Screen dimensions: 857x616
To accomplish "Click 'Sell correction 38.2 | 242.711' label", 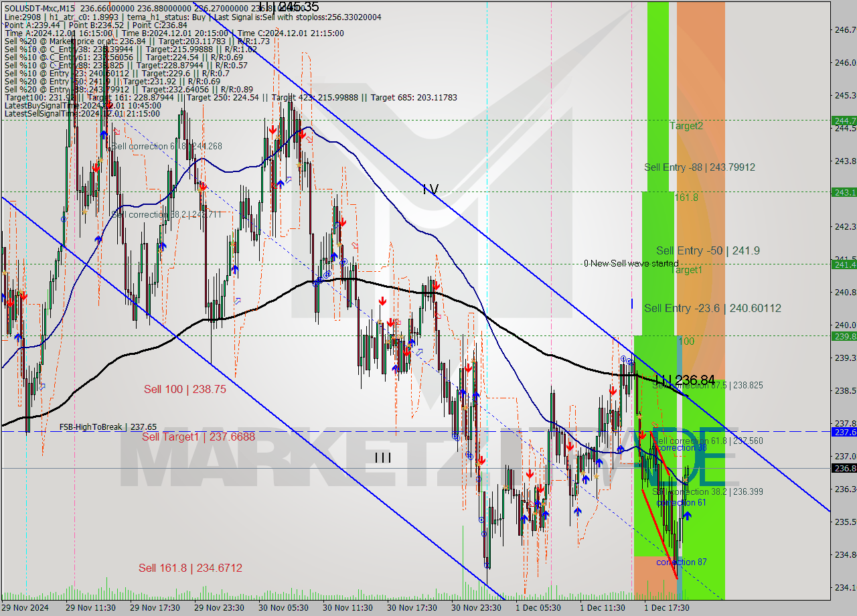I will (x=167, y=214).
